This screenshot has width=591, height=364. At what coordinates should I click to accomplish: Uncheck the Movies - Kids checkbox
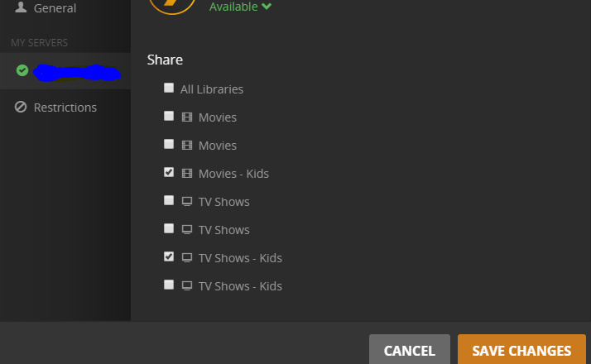tap(169, 172)
